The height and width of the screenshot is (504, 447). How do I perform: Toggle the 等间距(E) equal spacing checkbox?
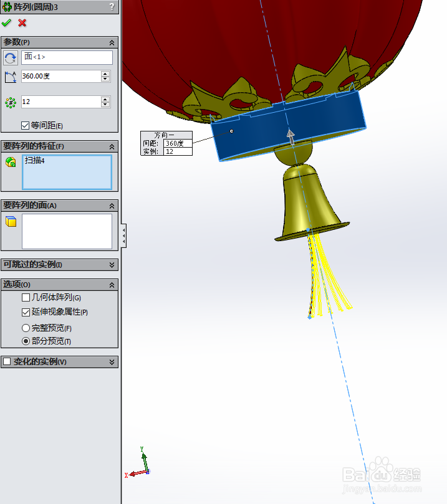25,125
